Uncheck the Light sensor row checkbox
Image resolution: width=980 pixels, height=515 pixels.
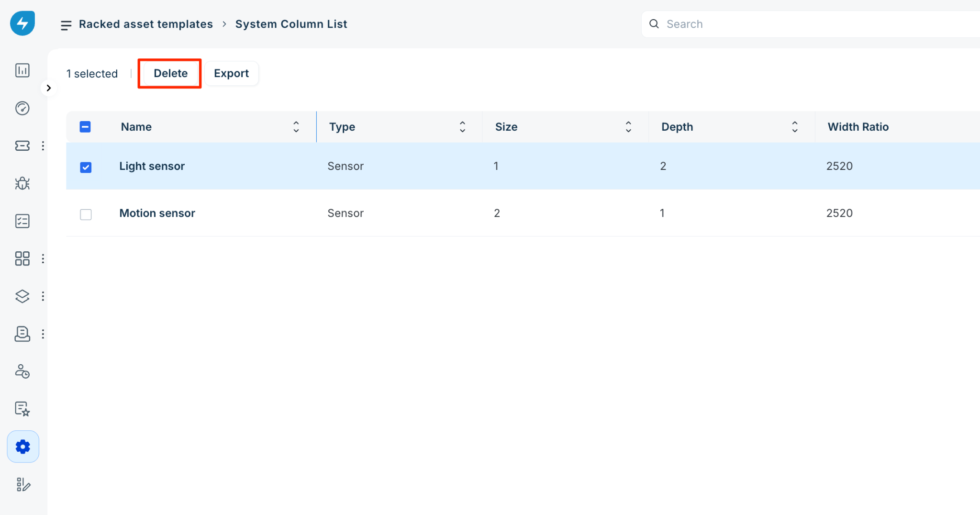coord(86,167)
